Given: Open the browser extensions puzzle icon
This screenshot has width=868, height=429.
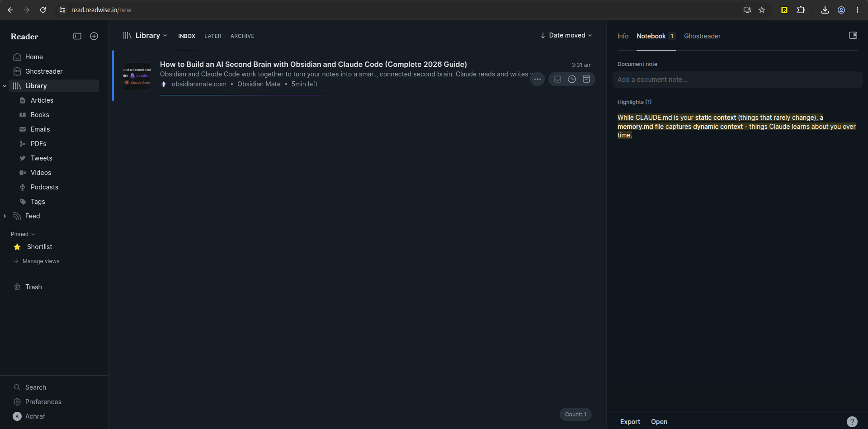Looking at the screenshot, I should pos(801,10).
